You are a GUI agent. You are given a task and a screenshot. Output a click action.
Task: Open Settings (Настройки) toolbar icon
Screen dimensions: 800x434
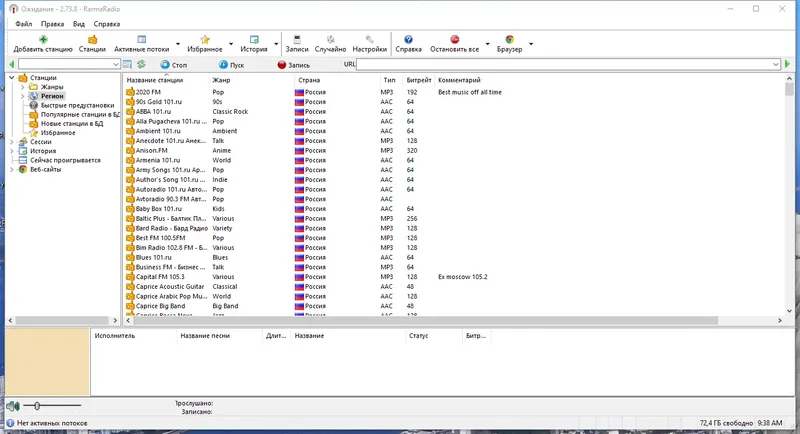click(x=369, y=40)
